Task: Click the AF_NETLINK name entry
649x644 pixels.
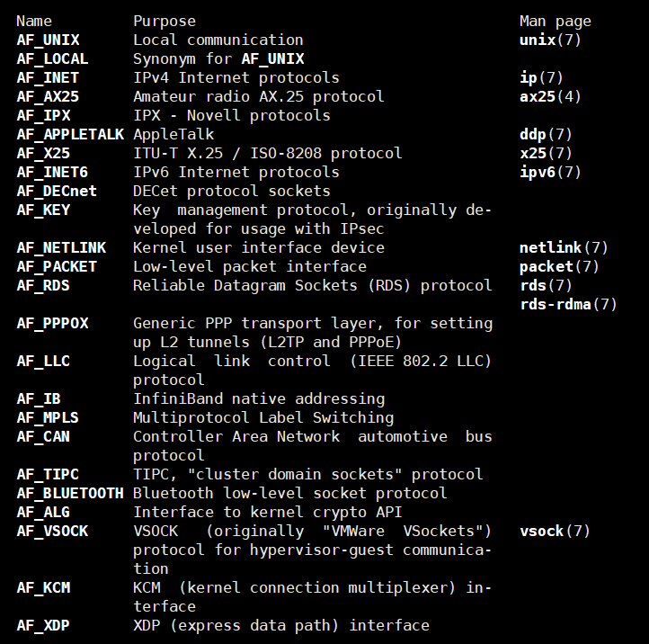Action: pyautogui.click(x=61, y=247)
